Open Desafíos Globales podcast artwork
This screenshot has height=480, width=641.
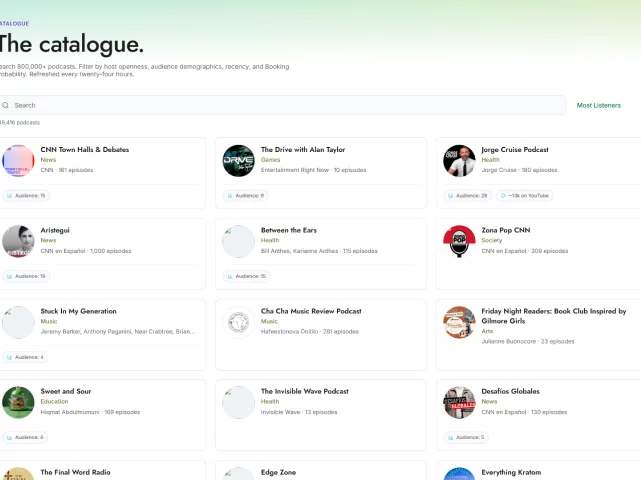pos(459,402)
